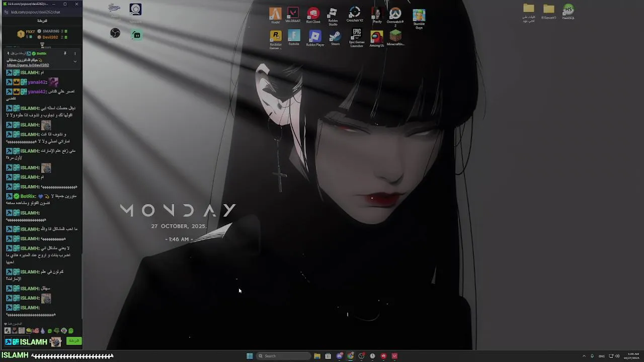
Task: Select the Overwatch 2 desktop icon
Action: click(x=395, y=17)
